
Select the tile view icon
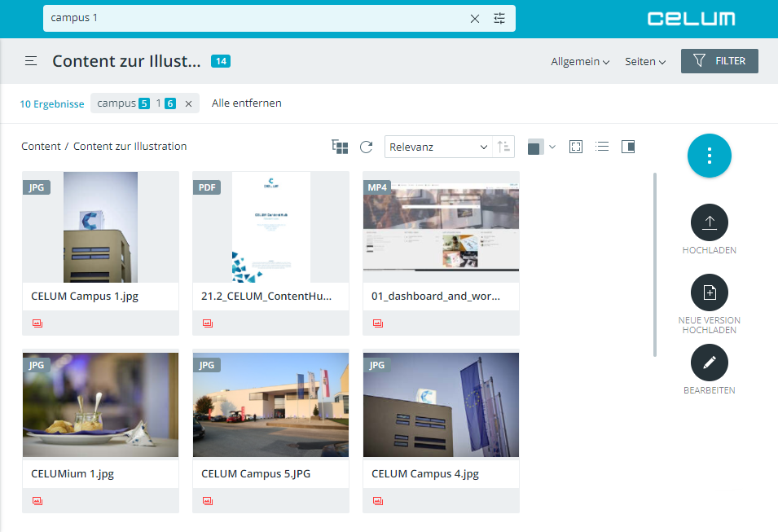tap(534, 147)
